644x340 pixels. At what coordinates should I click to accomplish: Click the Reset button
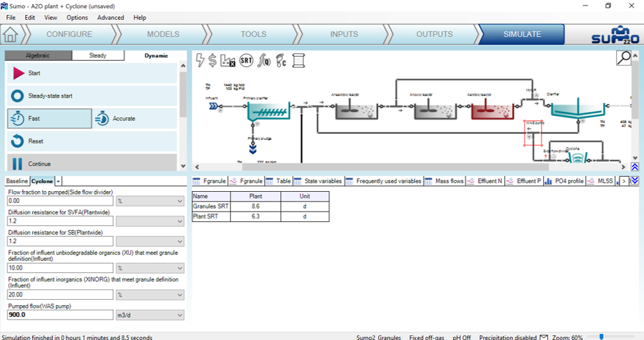[x=35, y=141]
